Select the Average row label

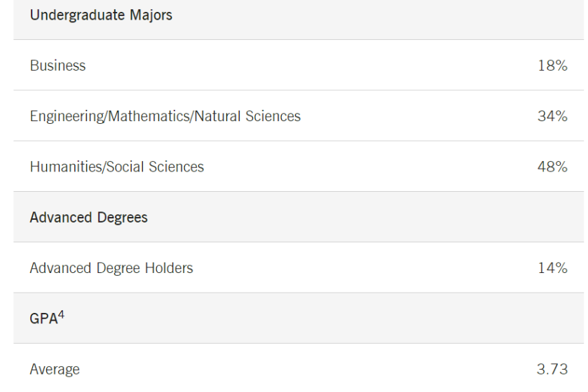pos(55,369)
